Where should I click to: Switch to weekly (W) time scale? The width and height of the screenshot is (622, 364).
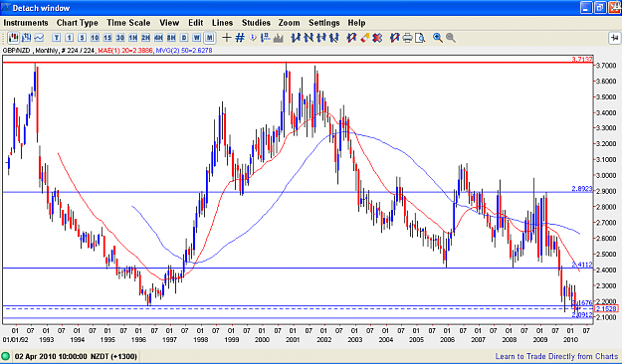[x=196, y=38]
